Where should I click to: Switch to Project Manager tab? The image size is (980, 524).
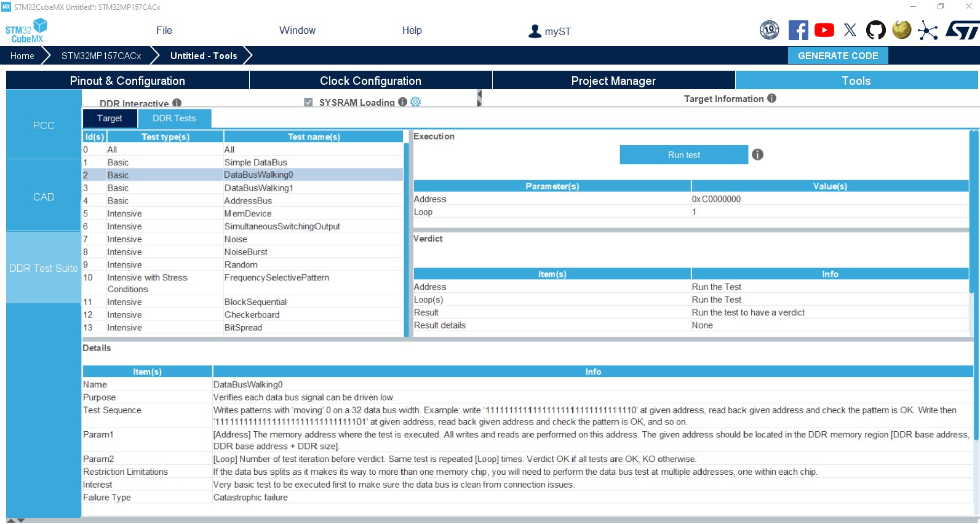click(x=613, y=81)
